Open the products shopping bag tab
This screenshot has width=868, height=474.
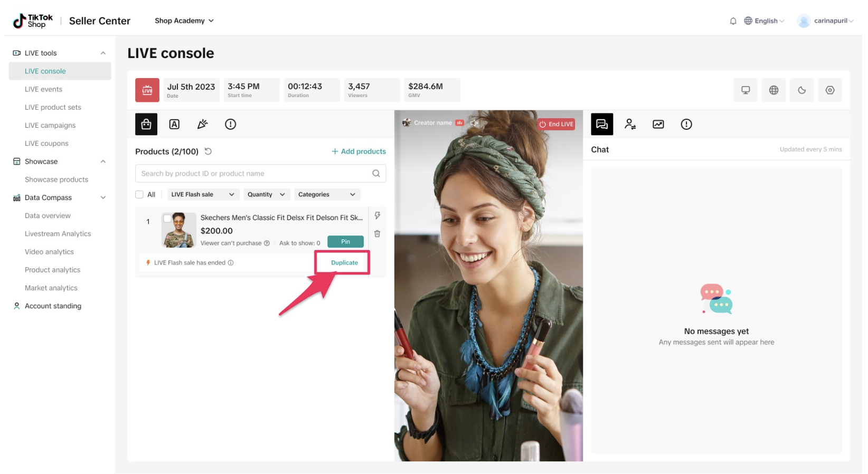pos(146,124)
